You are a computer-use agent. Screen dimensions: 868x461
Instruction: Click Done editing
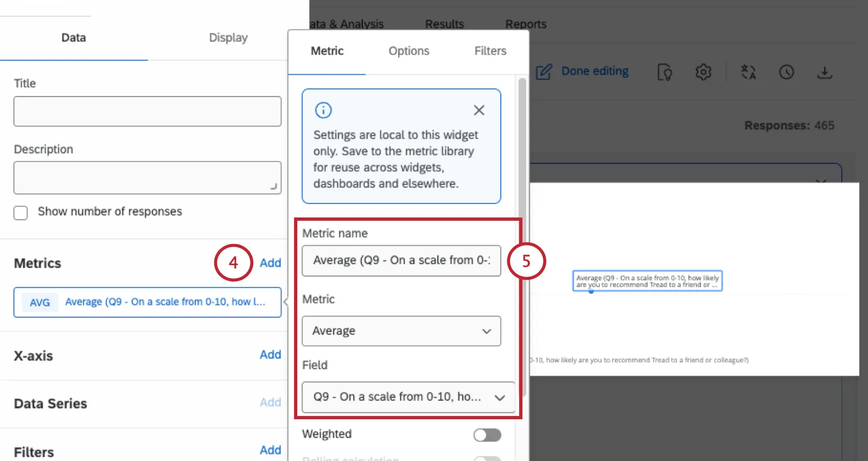595,71
